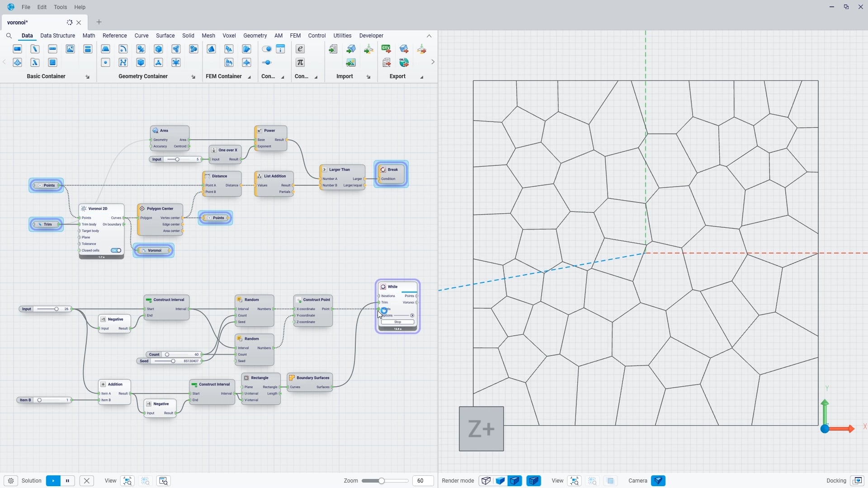Click the Stop button on While node
Image resolution: width=868 pixels, height=488 pixels.
tap(397, 322)
